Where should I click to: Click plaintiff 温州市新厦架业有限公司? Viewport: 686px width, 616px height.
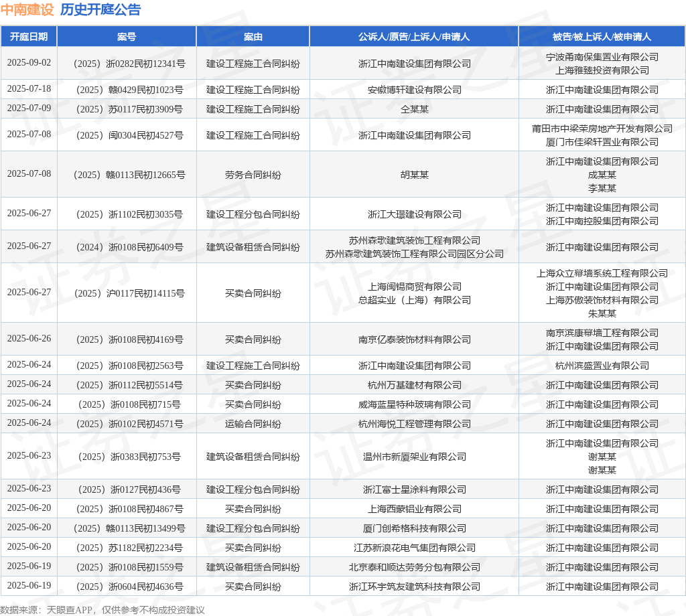coord(414,457)
